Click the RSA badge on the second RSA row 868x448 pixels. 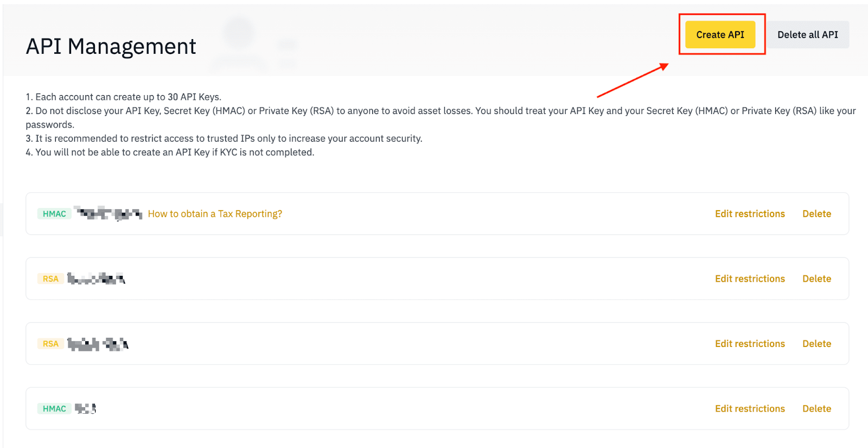click(50, 344)
